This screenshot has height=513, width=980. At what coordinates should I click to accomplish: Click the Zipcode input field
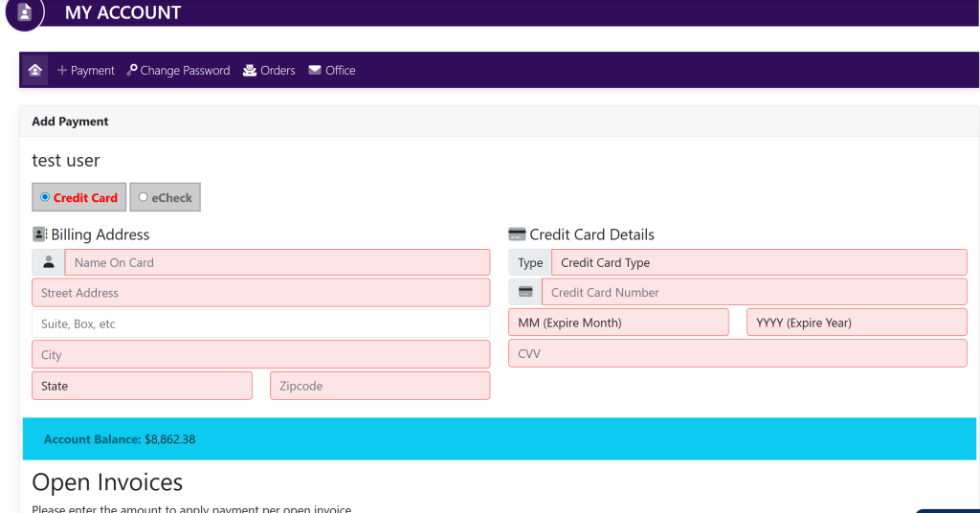pos(380,386)
